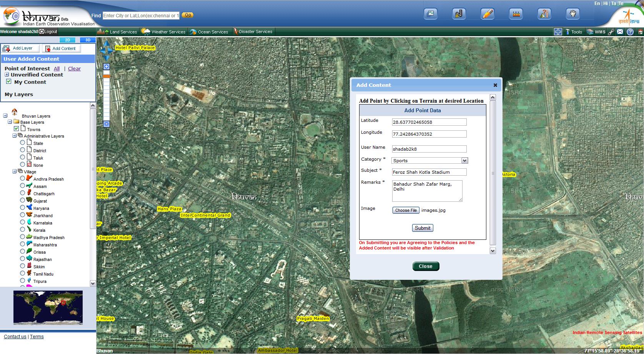
Task: Click the Latitude input field
Action: tap(429, 122)
